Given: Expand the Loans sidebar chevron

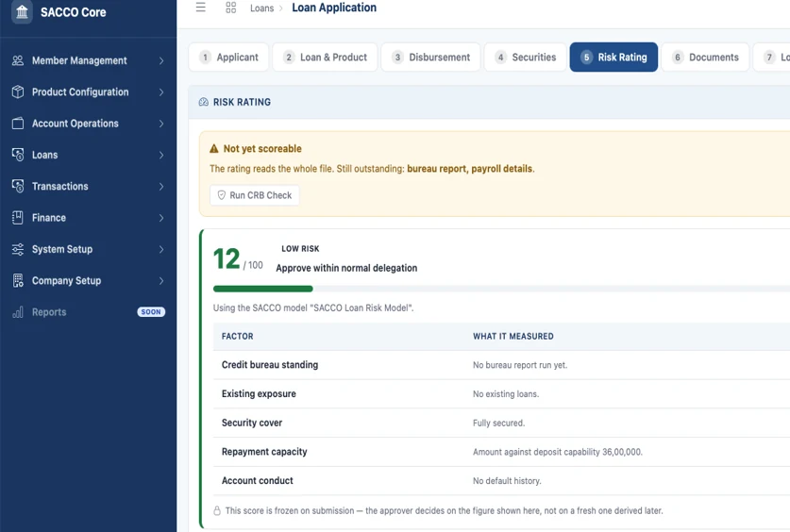Looking at the screenshot, I should 161,155.
